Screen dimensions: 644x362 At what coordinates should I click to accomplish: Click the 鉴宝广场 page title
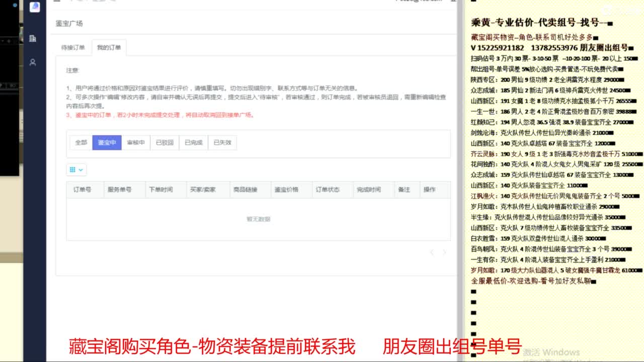coord(69,24)
